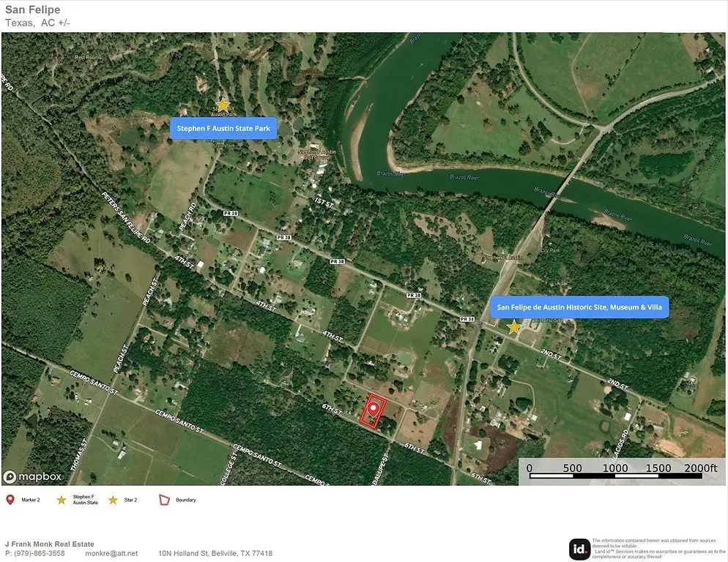Viewport: 728px width, 562px height.
Task: Click the San Felipe page title
Action: click(33, 10)
